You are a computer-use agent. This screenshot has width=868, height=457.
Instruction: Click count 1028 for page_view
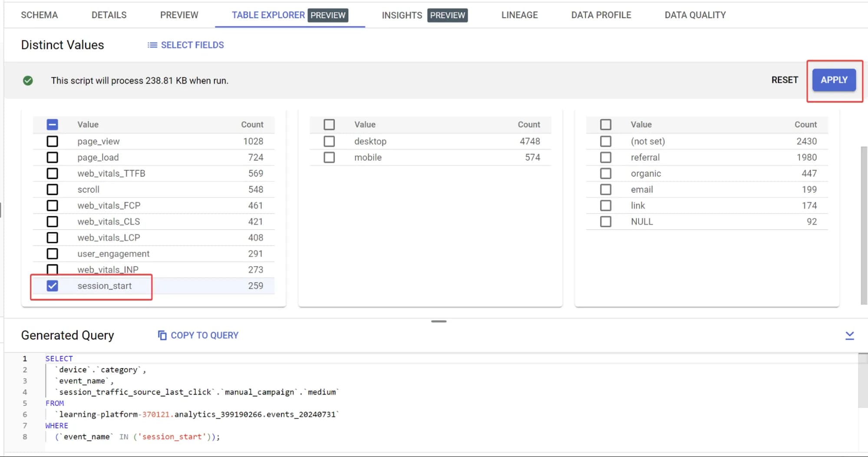coord(253,141)
